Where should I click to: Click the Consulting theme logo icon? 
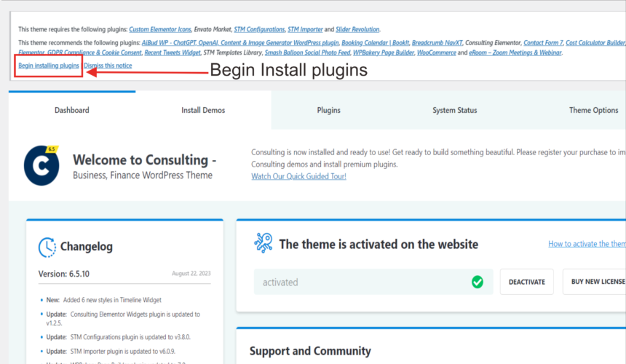[41, 165]
